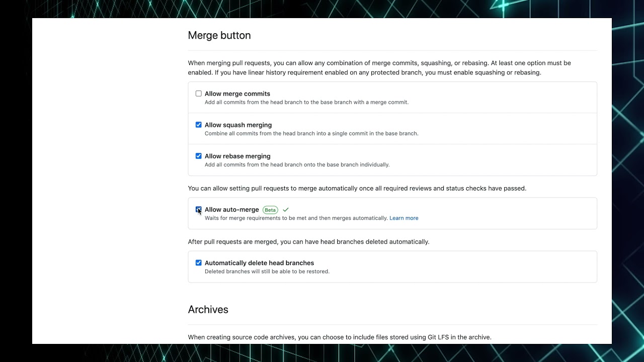Screen dimensions: 644x362
Task: Click the Allow squash merging label
Action: click(x=238, y=125)
